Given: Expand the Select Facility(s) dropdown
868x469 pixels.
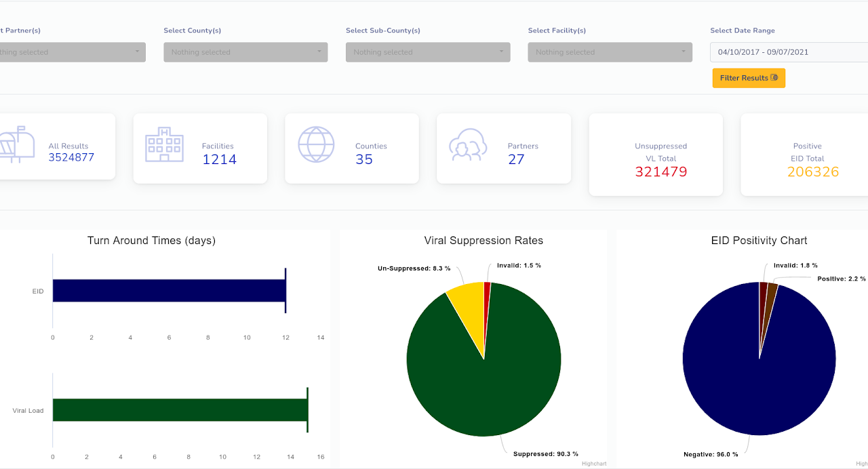Looking at the screenshot, I should tap(610, 52).
